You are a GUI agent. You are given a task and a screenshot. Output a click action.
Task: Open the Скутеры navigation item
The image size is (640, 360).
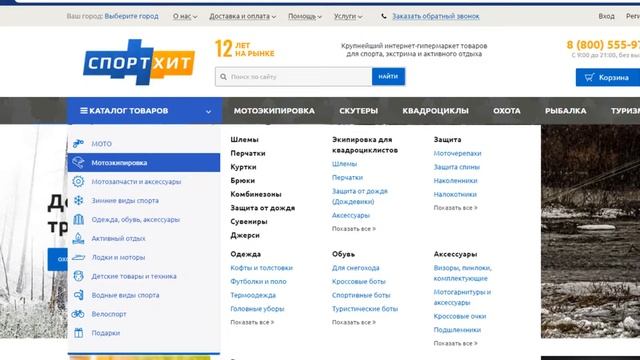[358, 111]
